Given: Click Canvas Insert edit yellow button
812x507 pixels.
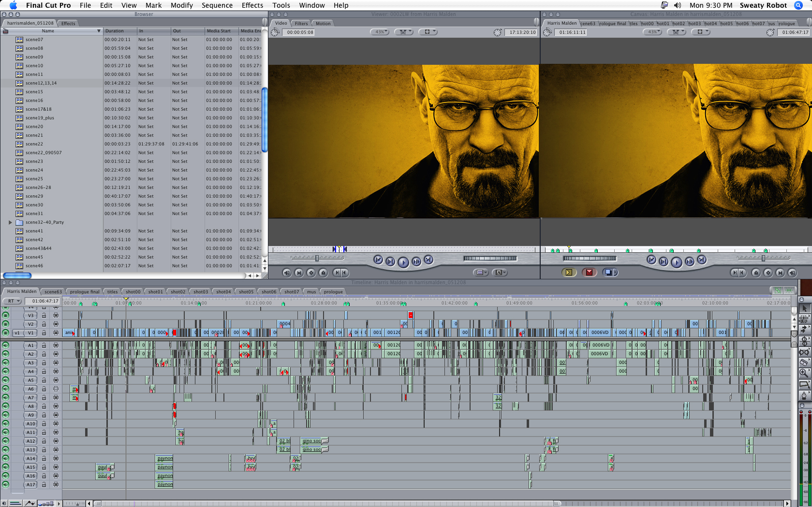Looking at the screenshot, I should click(569, 273).
